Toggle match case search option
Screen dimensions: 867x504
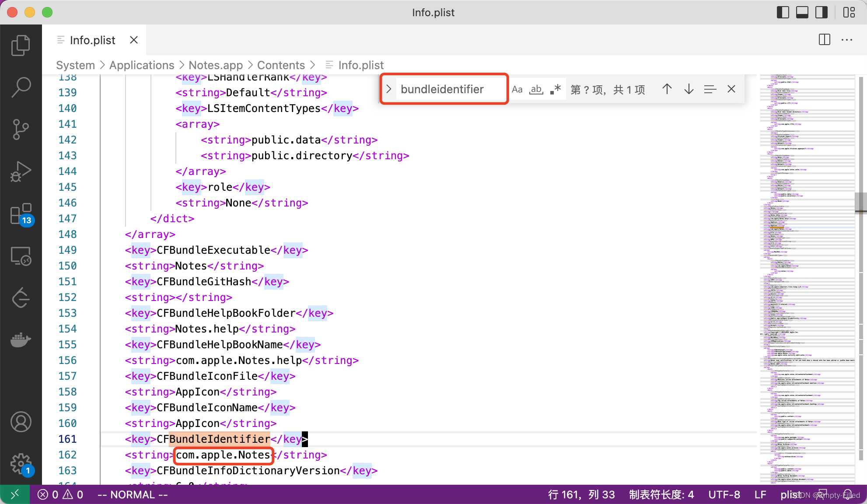click(517, 89)
